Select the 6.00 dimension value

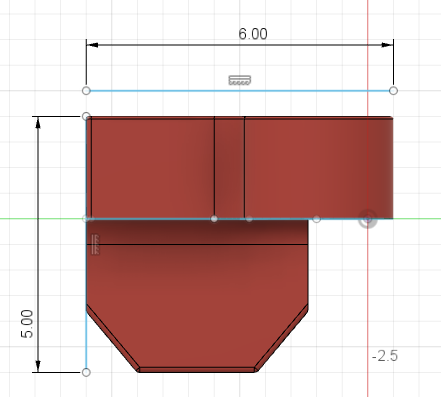click(253, 34)
